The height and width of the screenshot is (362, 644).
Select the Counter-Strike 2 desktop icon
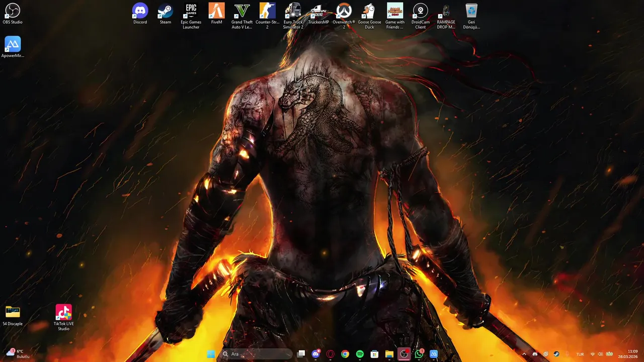268,16
